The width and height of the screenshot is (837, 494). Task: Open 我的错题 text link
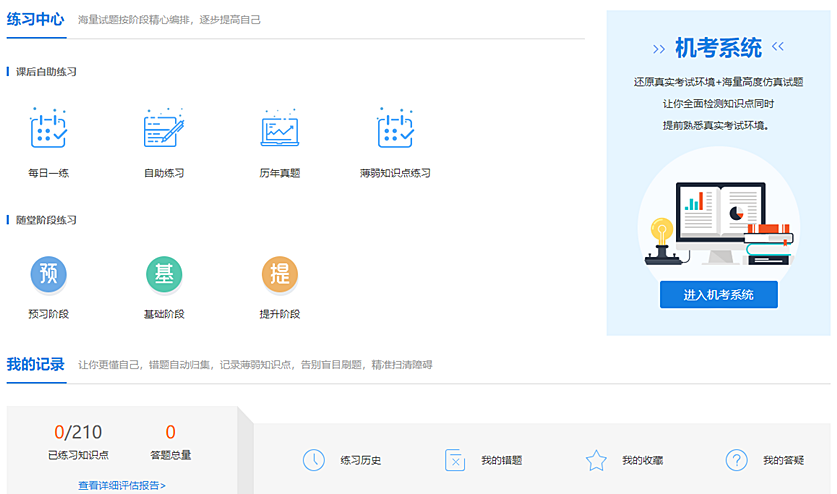coord(502,460)
